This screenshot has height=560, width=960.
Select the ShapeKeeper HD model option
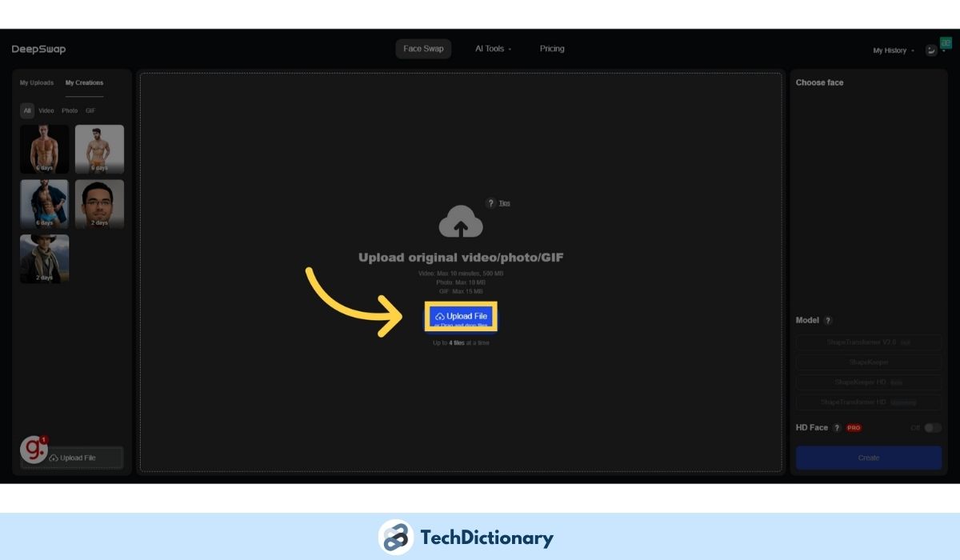[x=868, y=382]
